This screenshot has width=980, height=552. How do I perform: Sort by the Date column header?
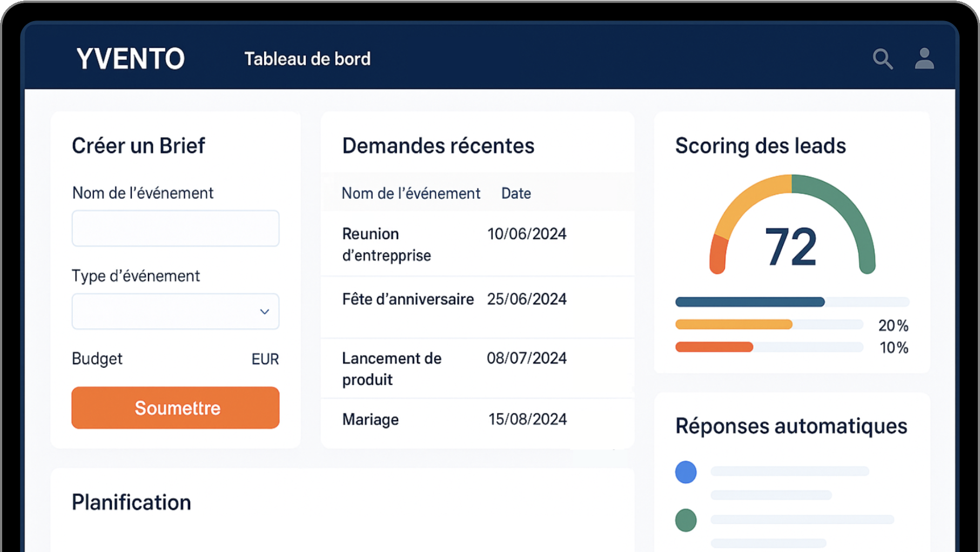(x=516, y=193)
